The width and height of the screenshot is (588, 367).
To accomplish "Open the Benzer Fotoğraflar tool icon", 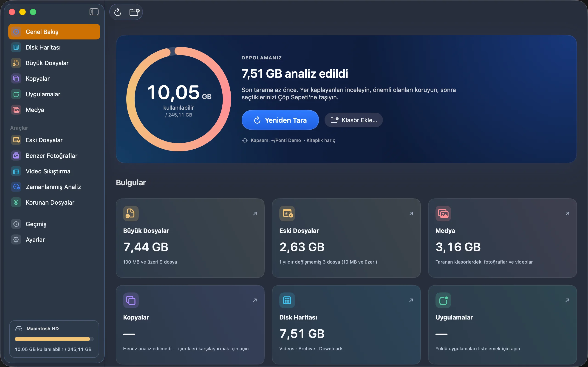I will 16,156.
